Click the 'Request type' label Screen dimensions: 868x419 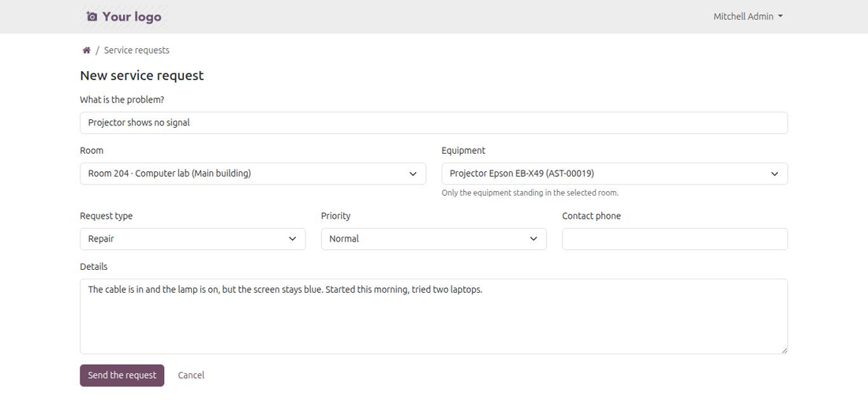point(107,216)
